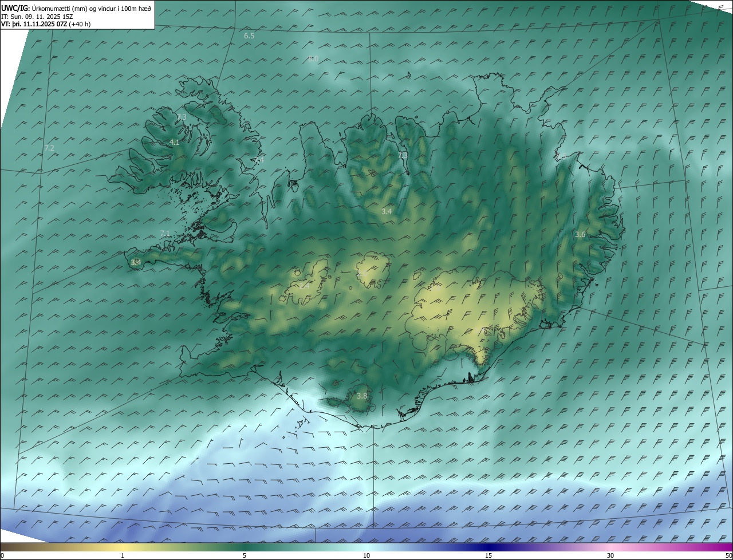Screen dimensions: 733x560
Task: Click the '3.8' value label on the southern glacier
Action: [362, 396]
